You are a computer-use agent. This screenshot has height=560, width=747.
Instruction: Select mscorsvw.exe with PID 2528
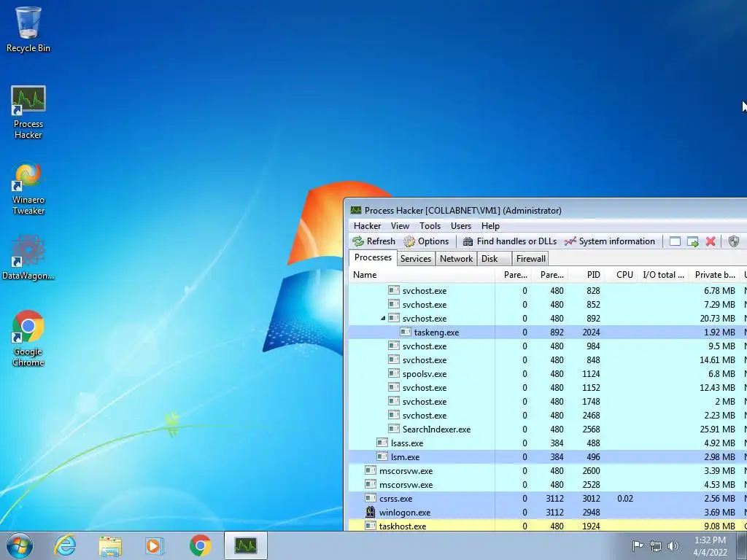[x=548, y=484]
